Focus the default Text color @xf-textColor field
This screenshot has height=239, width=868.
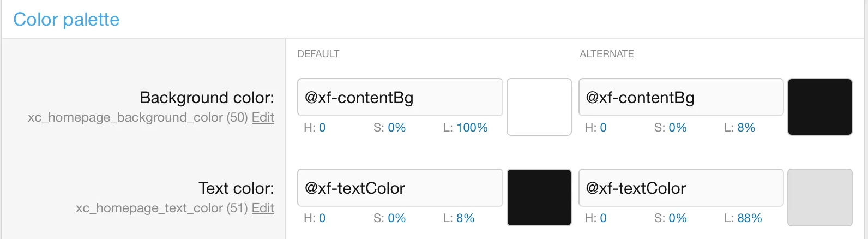tap(400, 188)
